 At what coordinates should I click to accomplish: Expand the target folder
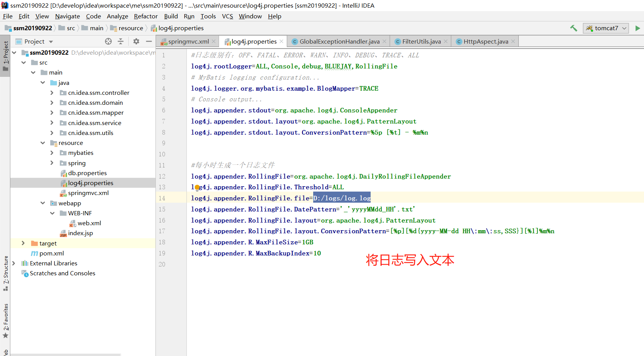coord(23,243)
